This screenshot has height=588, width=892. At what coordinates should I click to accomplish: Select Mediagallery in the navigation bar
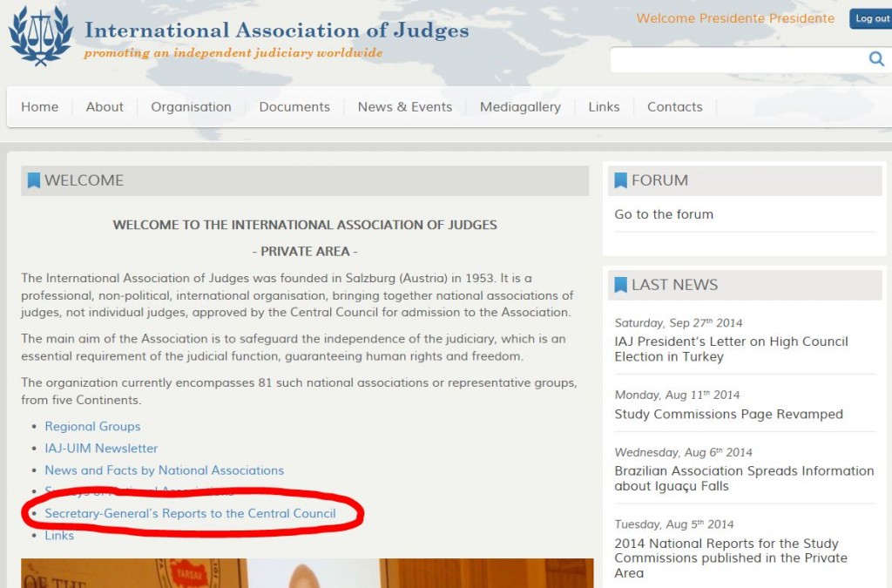coord(521,107)
